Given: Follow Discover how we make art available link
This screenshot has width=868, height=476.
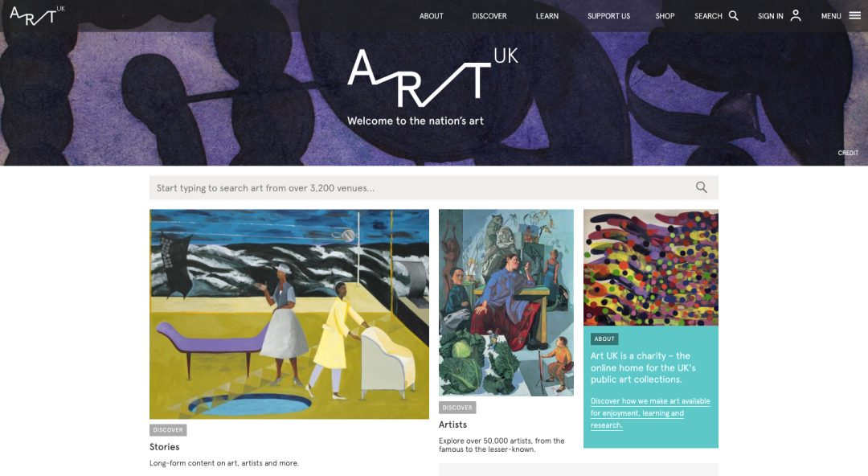Looking at the screenshot, I should [x=650, y=412].
